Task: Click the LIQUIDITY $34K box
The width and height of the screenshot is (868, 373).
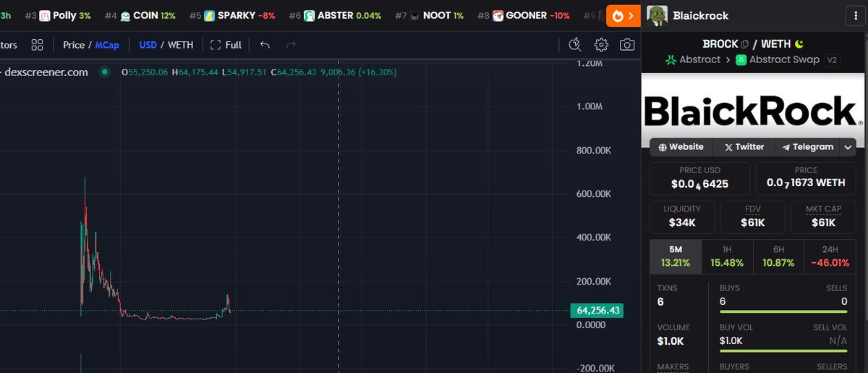Action: (x=682, y=217)
